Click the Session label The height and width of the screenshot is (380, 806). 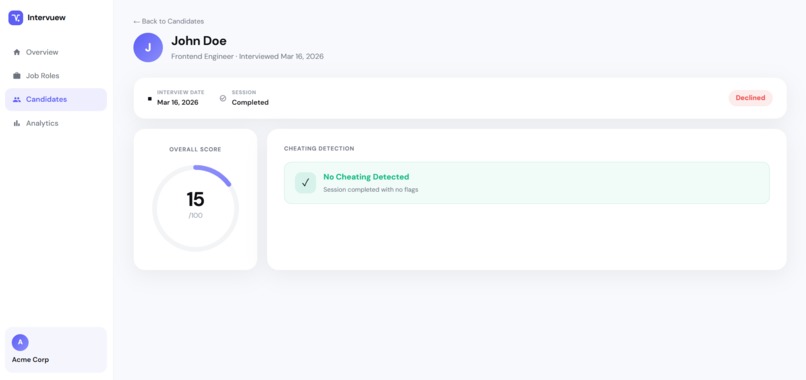244,93
